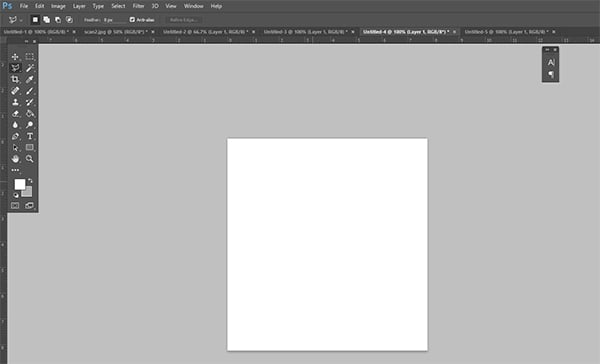Select the Dodge tool
The image size is (600, 364).
click(x=29, y=125)
